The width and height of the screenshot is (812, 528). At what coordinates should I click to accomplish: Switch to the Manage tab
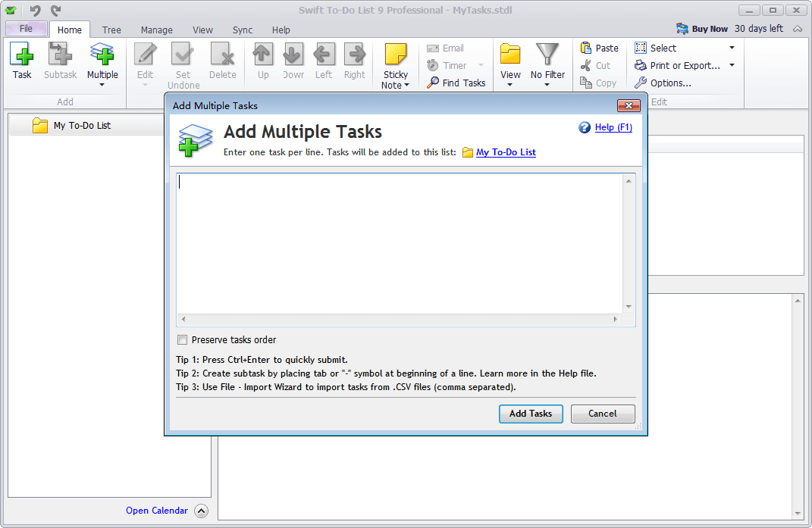[156, 30]
